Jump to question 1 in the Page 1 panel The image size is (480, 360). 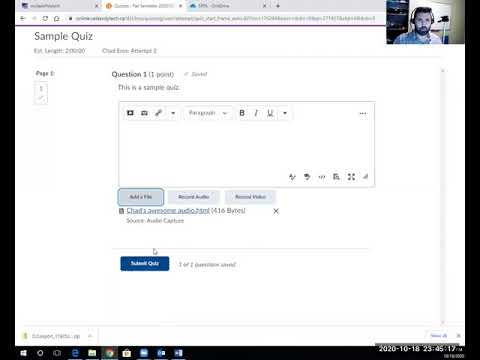coord(41,93)
